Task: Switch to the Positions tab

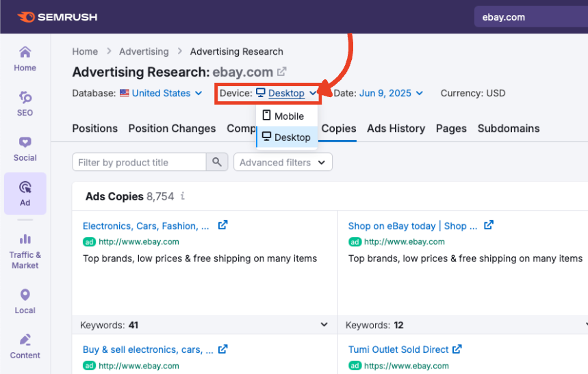Action: tap(95, 129)
